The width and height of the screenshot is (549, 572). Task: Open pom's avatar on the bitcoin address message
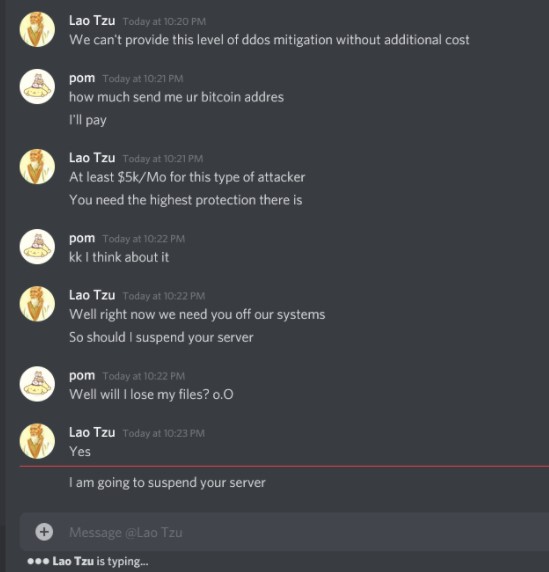(37, 86)
